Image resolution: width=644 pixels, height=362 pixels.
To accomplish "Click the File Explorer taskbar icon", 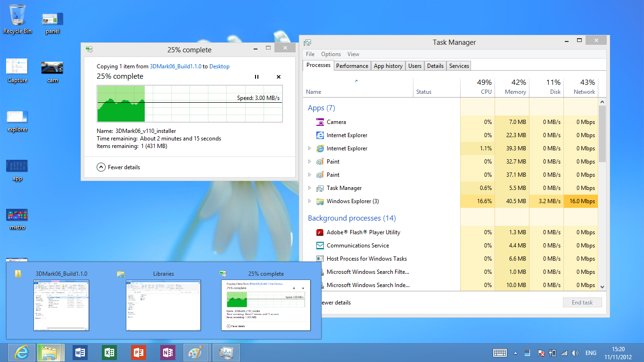I will (x=50, y=353).
